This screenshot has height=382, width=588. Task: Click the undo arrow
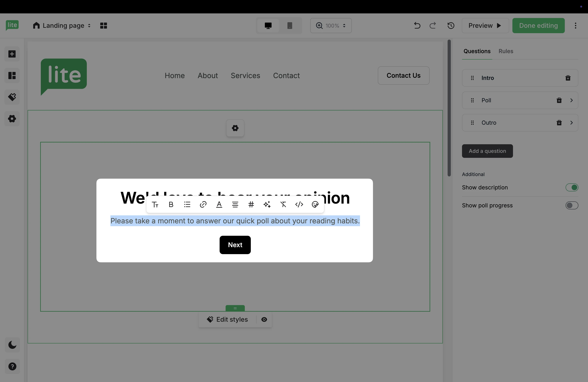[x=417, y=25]
